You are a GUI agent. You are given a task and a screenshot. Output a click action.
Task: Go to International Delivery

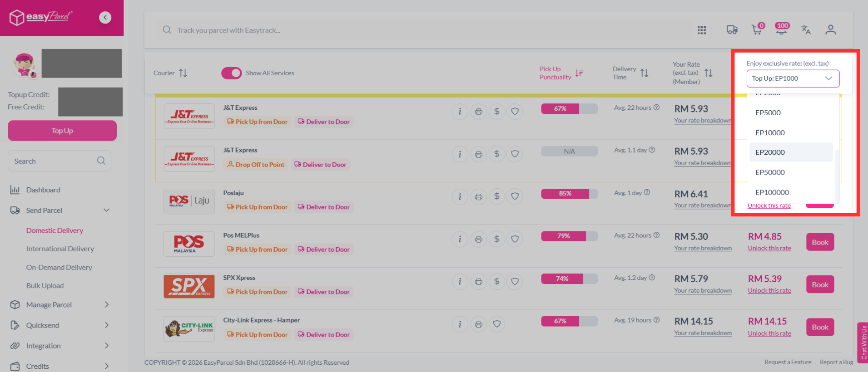pyautogui.click(x=60, y=249)
